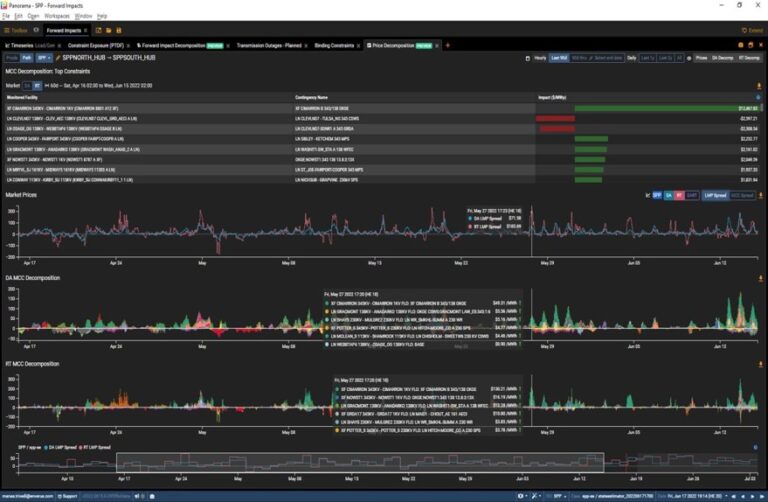Click the download icon in RT MCC Decomposition
768x502 pixels.
[x=760, y=364]
